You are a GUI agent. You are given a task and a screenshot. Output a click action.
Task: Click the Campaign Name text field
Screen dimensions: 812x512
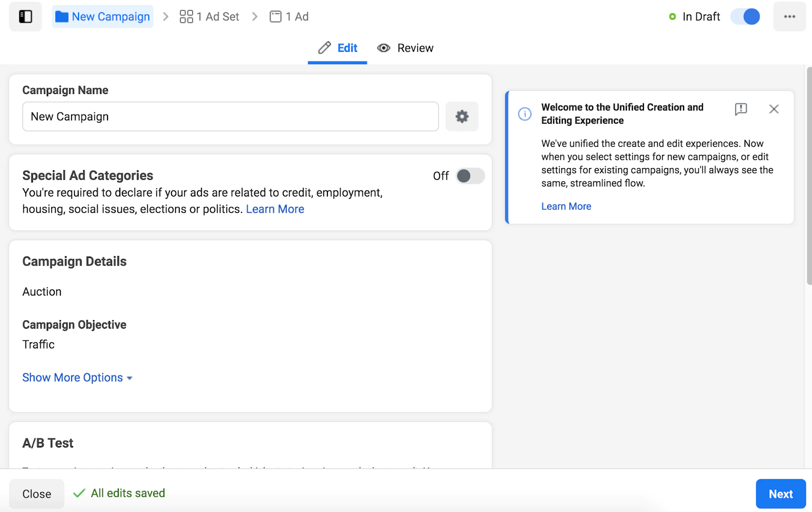click(230, 117)
